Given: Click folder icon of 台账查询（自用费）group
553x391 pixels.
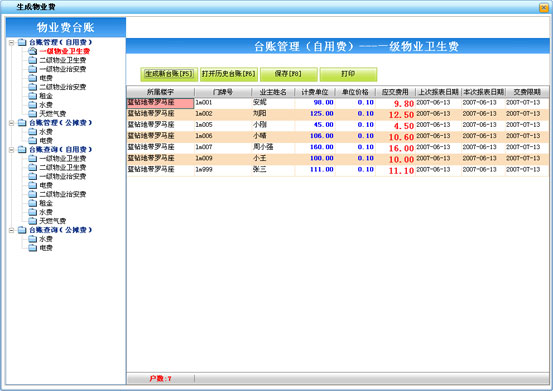Looking at the screenshot, I should point(22,149).
